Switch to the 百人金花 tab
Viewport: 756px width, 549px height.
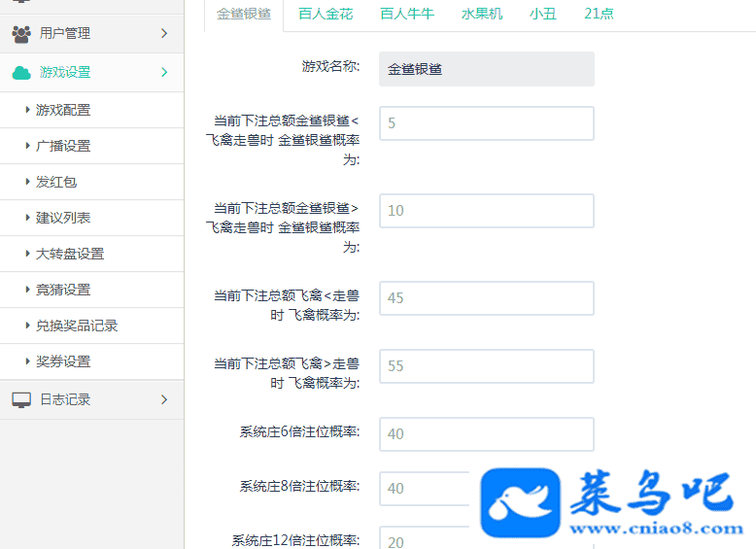(x=326, y=15)
